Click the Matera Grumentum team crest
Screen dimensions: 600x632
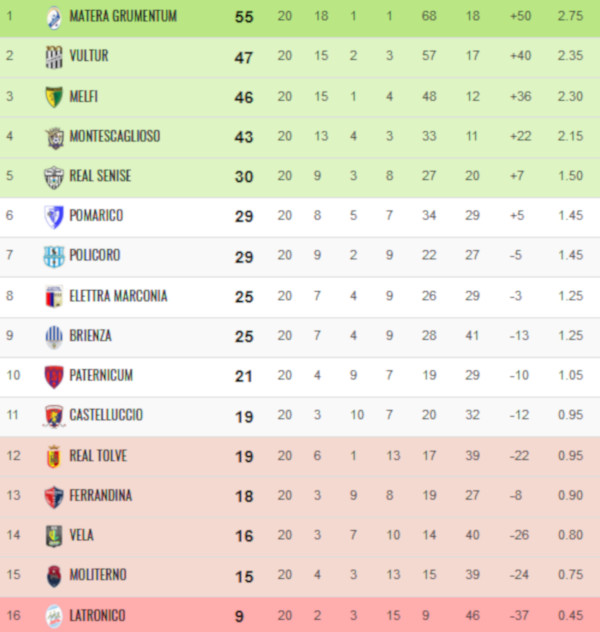point(54,18)
